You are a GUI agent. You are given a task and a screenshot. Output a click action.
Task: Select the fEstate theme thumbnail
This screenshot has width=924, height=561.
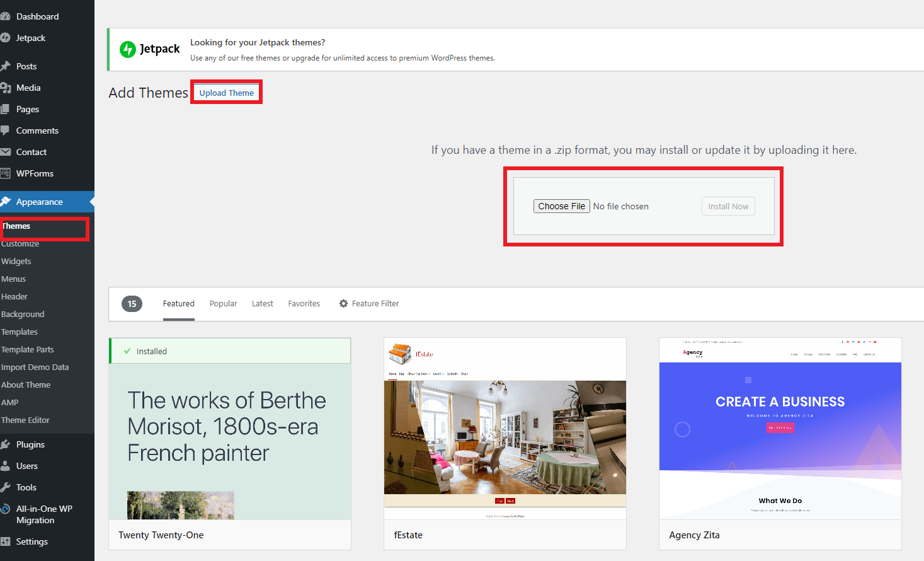click(x=505, y=429)
